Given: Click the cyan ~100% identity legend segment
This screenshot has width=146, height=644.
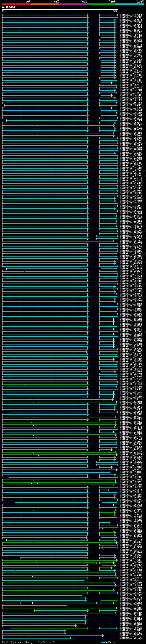Looking at the screenshot, I should [x=130, y=4].
